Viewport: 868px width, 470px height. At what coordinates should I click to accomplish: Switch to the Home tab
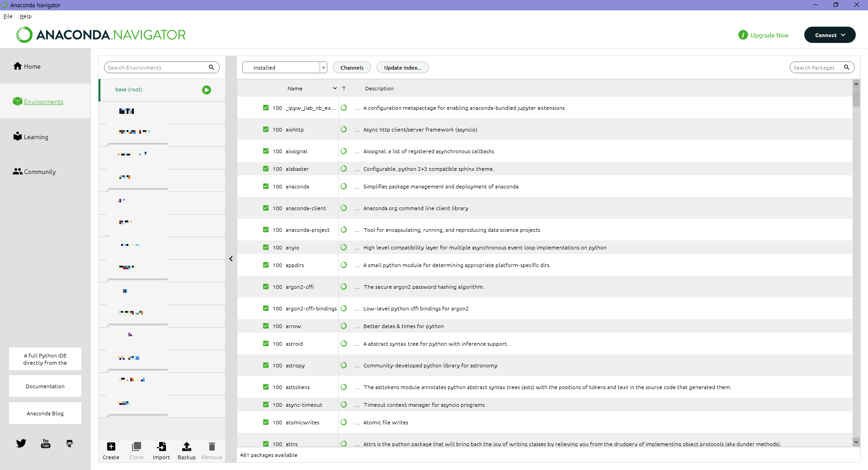point(45,66)
